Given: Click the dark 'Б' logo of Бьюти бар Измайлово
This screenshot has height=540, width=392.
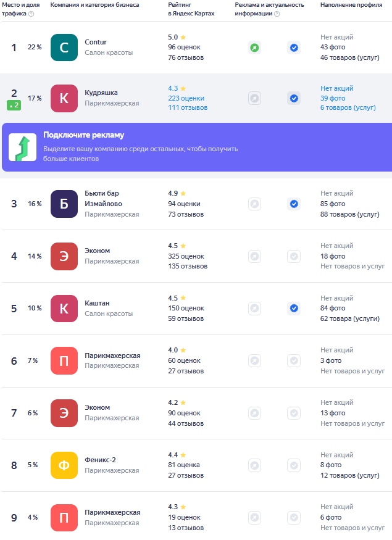Looking at the screenshot, I should (64, 204).
